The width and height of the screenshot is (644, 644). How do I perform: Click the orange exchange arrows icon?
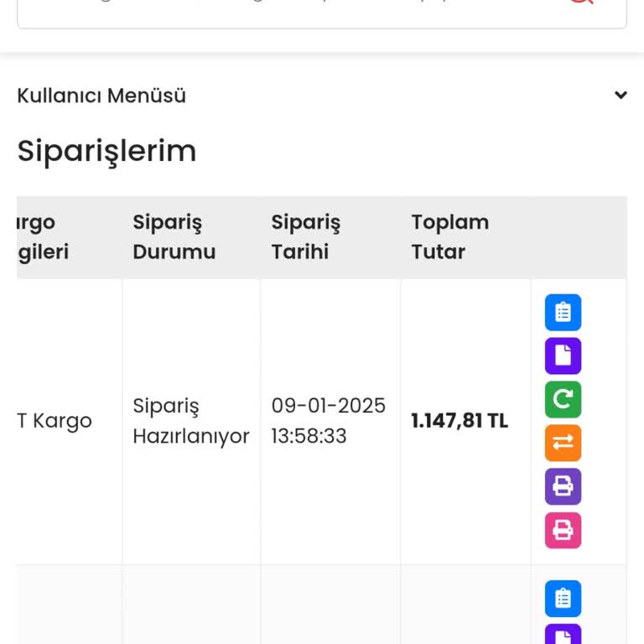point(563,443)
